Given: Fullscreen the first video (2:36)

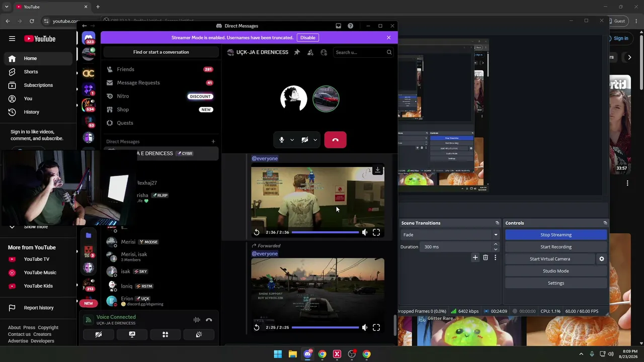Looking at the screenshot, I should pyautogui.click(x=376, y=232).
